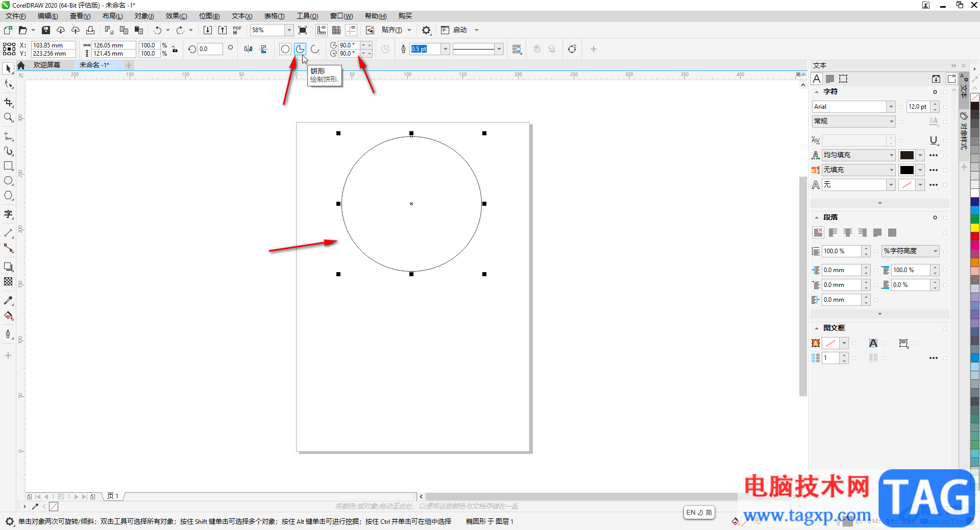Open the 对象样式 side docker tab

tap(964, 131)
